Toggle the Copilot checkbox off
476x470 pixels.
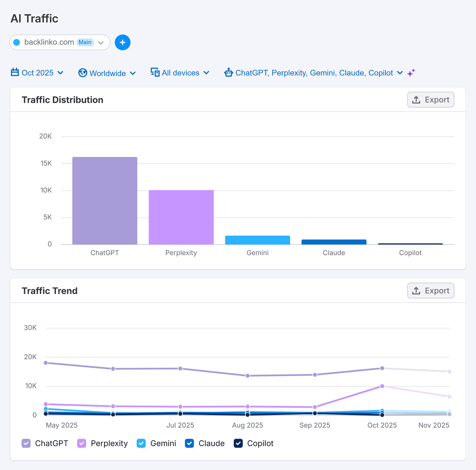(x=238, y=443)
